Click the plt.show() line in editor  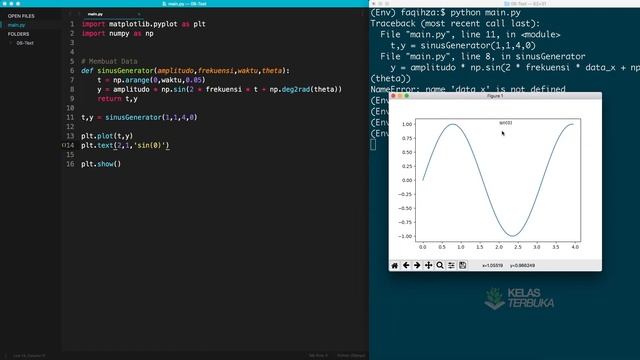pos(101,164)
